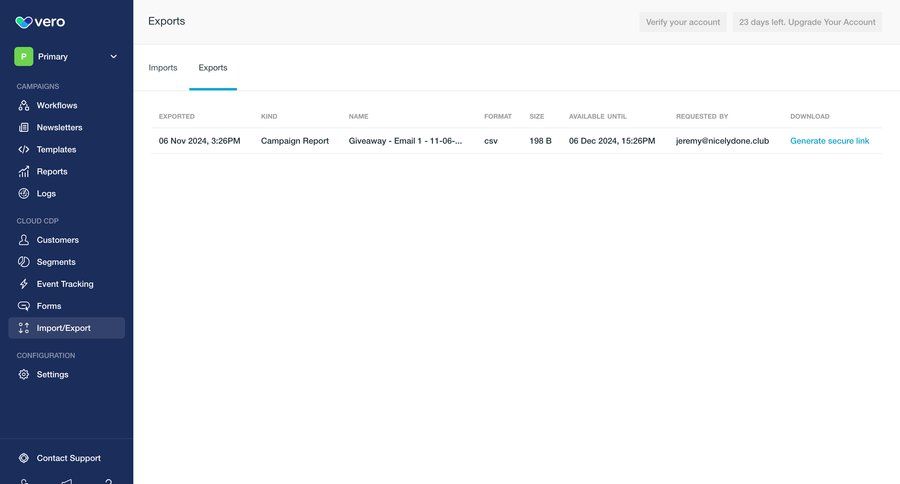Screen dimensions: 900x484
Task: Open Reports via the chart icon
Action: (x=24, y=172)
